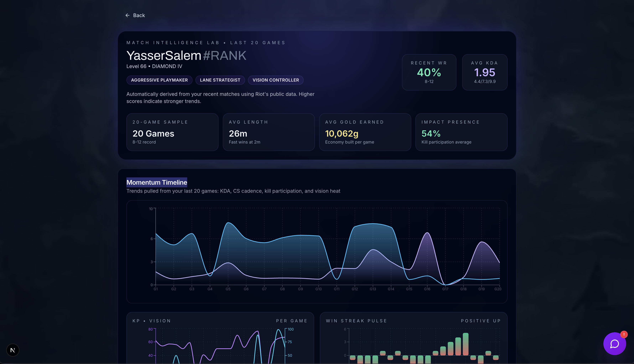Click the YasserSalem player name heading
This screenshot has height=364, width=634.
[164, 56]
